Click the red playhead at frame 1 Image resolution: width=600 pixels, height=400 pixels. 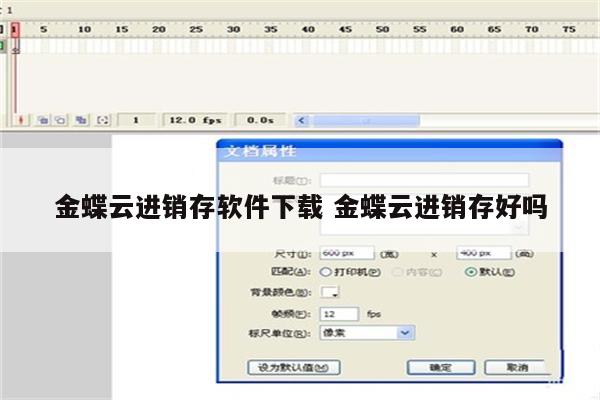(15, 29)
